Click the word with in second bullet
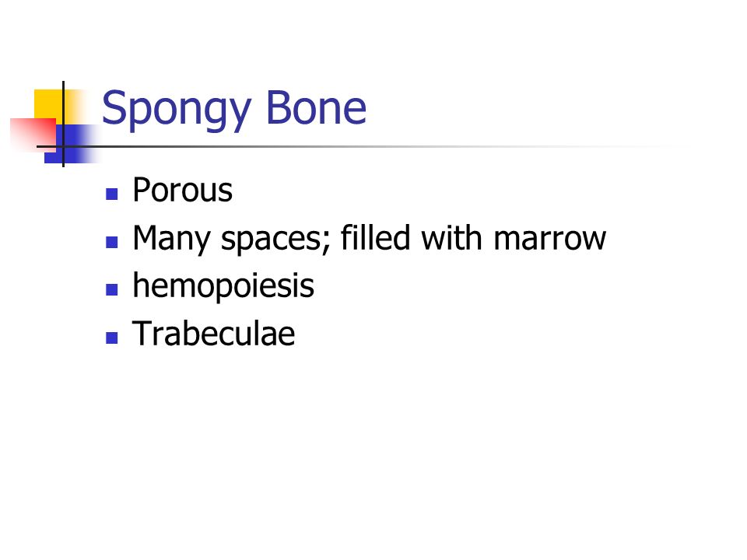Screen dimensions: 747x560 pyautogui.click(x=451, y=236)
